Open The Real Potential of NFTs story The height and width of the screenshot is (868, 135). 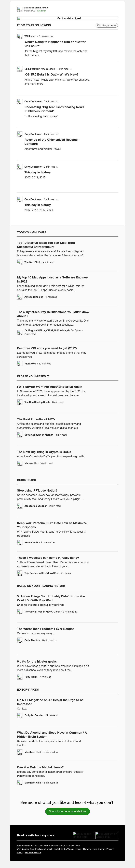36,419
